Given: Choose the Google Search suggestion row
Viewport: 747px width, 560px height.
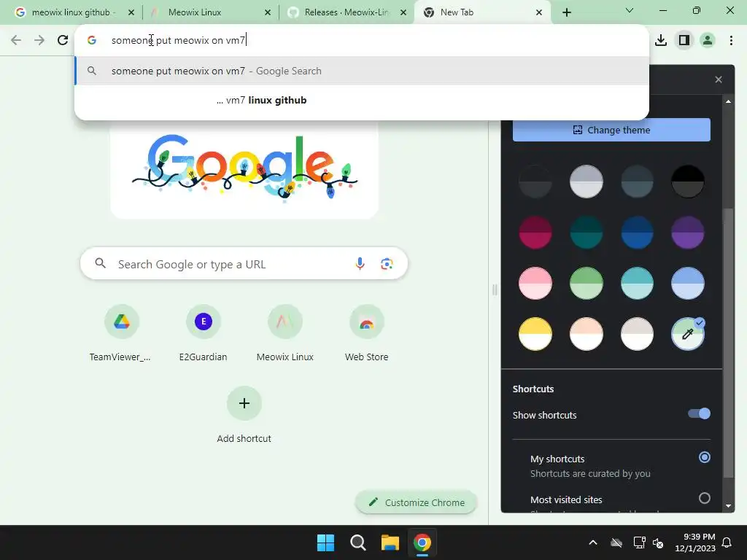Looking at the screenshot, I should 362,71.
